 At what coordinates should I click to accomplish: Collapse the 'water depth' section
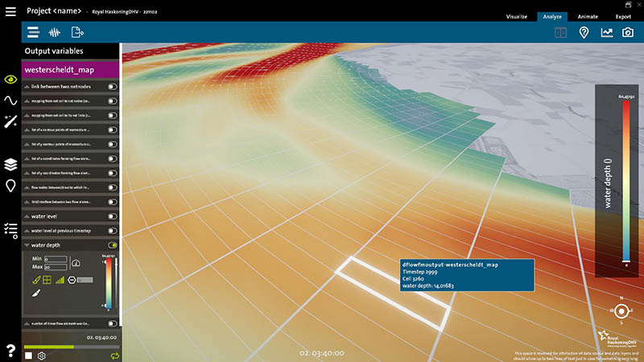[27, 245]
